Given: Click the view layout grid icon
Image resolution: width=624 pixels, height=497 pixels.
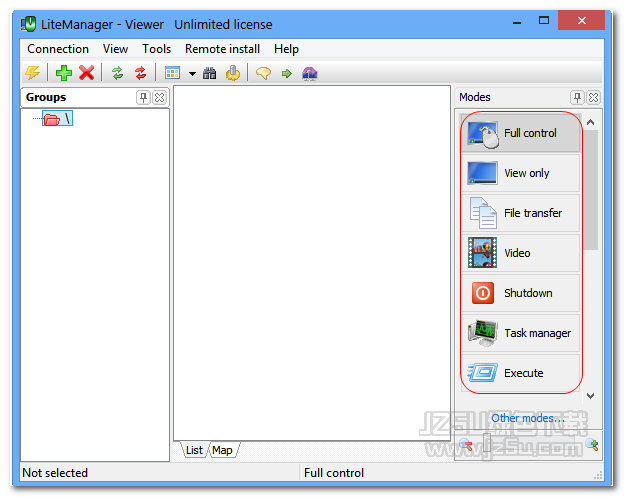Looking at the screenshot, I should coord(172,73).
